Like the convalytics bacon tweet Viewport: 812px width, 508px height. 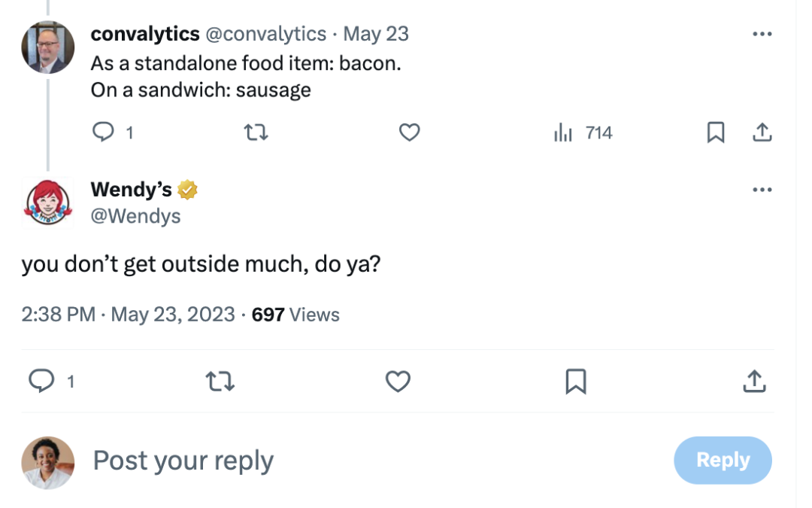(409, 133)
